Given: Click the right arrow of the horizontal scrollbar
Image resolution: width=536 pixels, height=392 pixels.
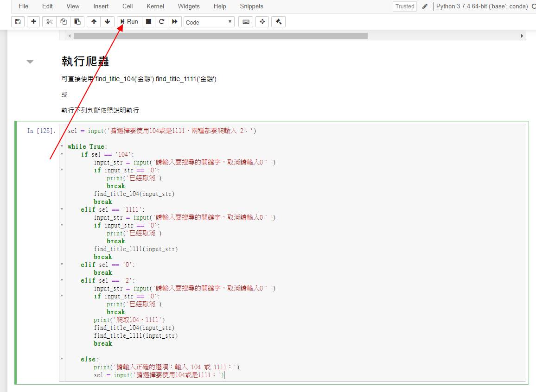Looking at the screenshot, I should click(x=522, y=36).
